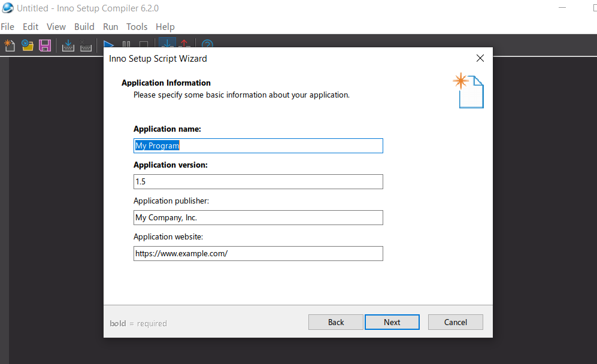The width and height of the screenshot is (597, 364).
Task: Open the View menu
Action: (x=56, y=27)
